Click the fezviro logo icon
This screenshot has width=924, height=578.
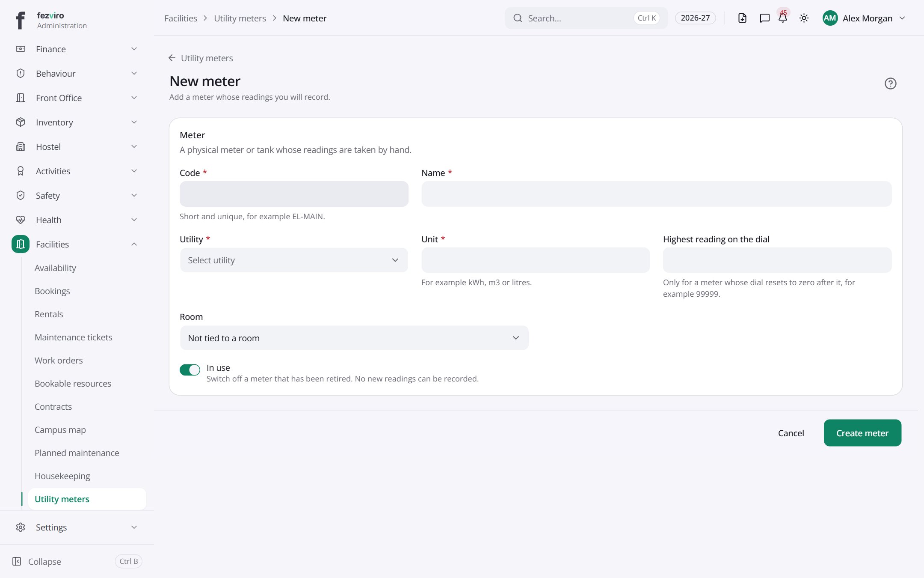[20, 20]
